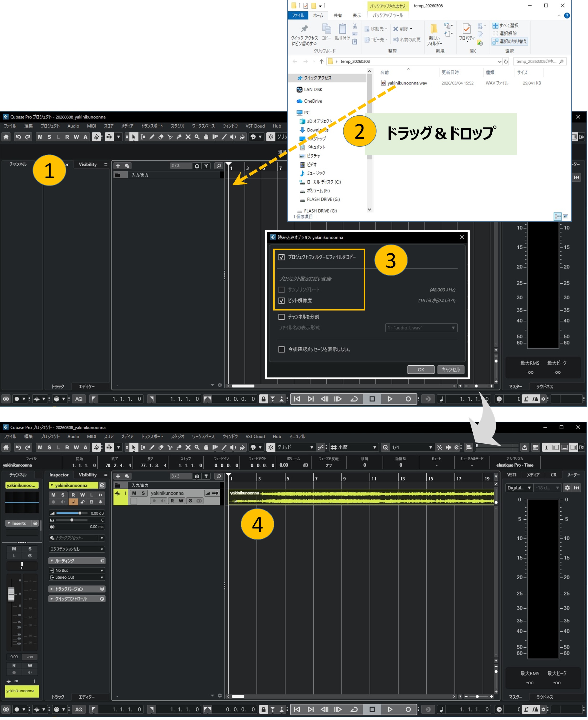
Task: Select the yakinikunoonna.wav file in Explorer
Action: (408, 83)
